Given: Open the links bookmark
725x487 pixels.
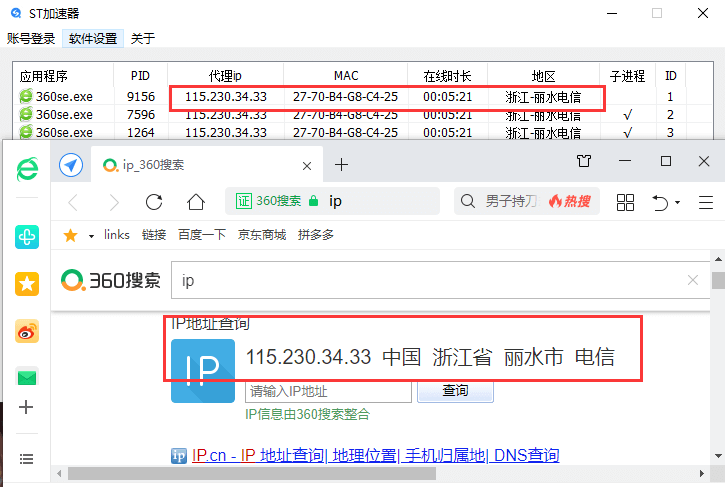Looking at the screenshot, I should click(x=117, y=235).
